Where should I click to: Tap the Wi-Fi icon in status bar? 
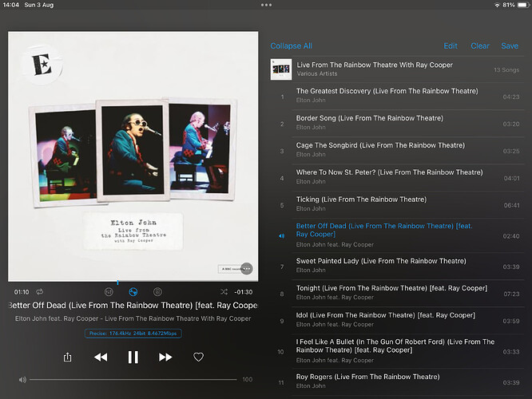(x=497, y=5)
